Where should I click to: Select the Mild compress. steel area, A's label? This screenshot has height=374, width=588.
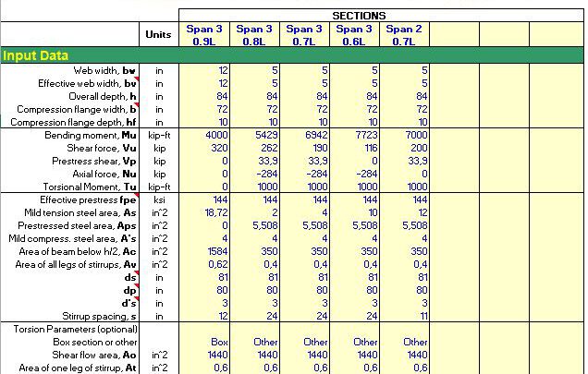(72, 239)
